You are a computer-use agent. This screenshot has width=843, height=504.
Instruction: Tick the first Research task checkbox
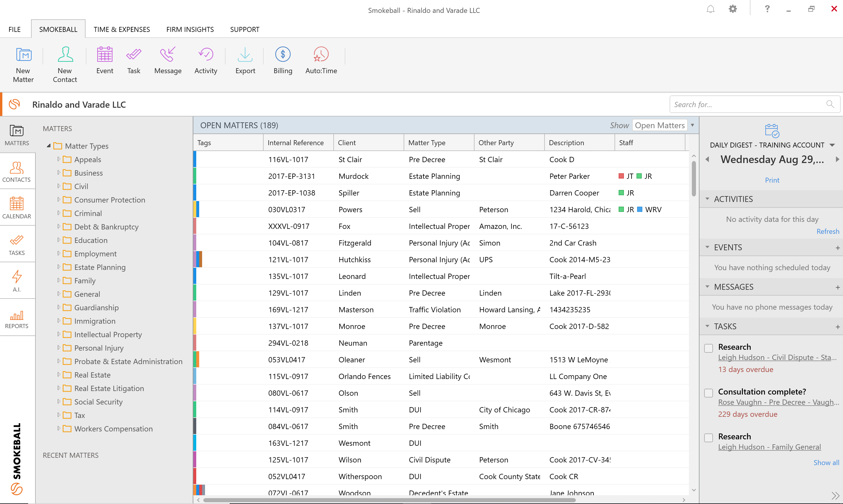(x=709, y=348)
